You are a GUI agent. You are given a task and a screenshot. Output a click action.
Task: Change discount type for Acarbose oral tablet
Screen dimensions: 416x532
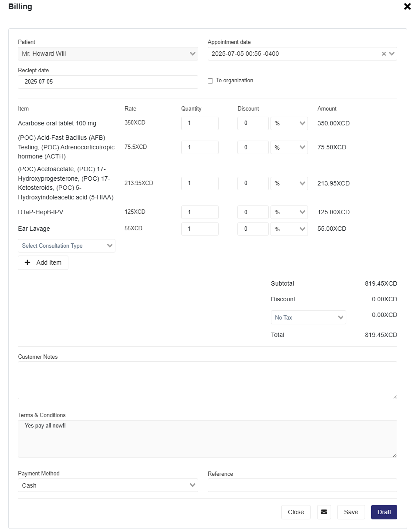289,123
